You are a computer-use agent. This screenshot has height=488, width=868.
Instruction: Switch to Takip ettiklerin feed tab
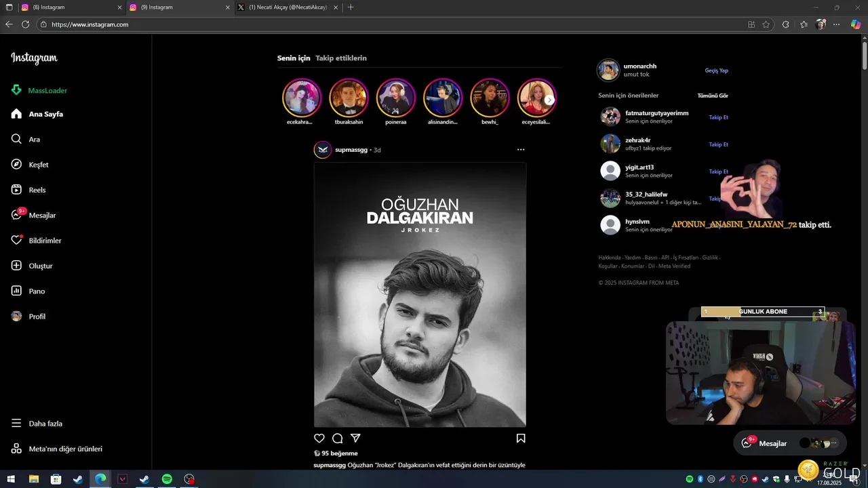pyautogui.click(x=341, y=58)
